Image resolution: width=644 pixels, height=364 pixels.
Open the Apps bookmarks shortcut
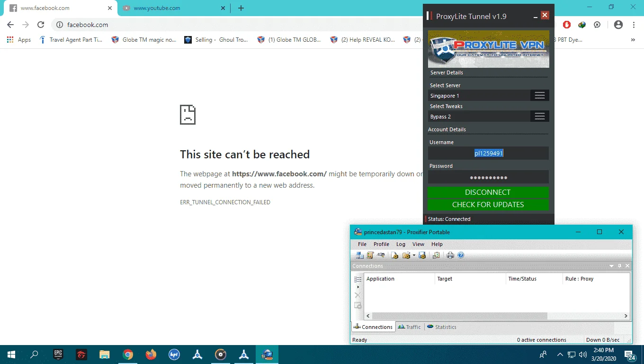[x=19, y=40]
